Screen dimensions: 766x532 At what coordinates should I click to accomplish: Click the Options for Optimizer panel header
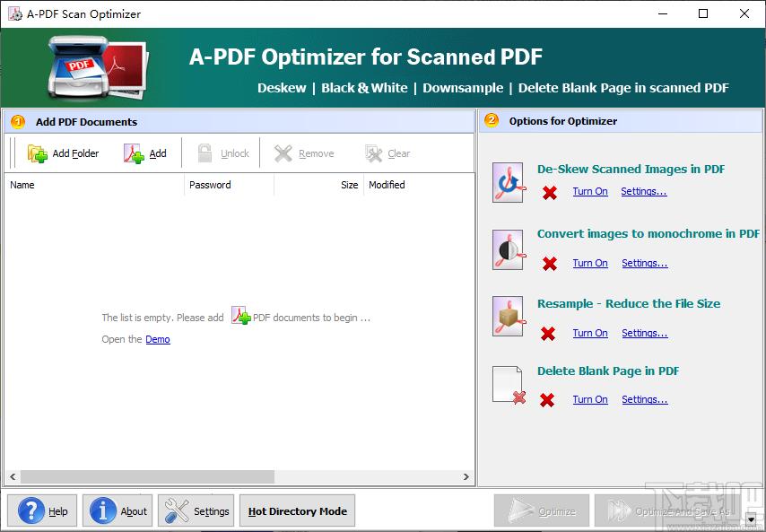pos(620,121)
